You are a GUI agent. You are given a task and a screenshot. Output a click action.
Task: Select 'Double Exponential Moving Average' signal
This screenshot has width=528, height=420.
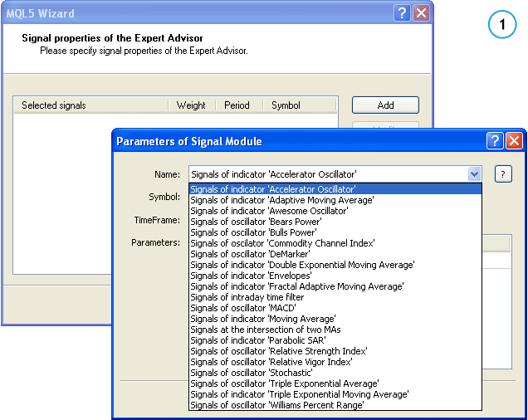pos(335,265)
